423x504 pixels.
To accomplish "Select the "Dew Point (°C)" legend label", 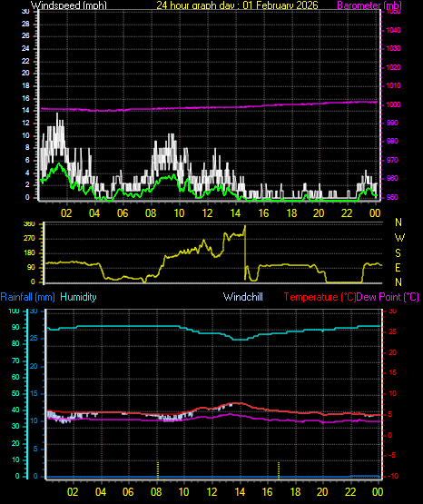I will tap(388, 297).
